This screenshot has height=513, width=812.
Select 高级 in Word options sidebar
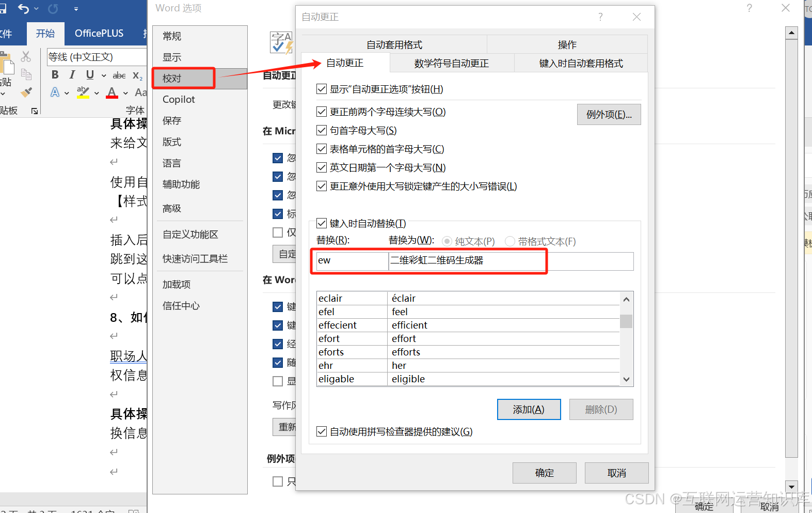click(x=172, y=208)
